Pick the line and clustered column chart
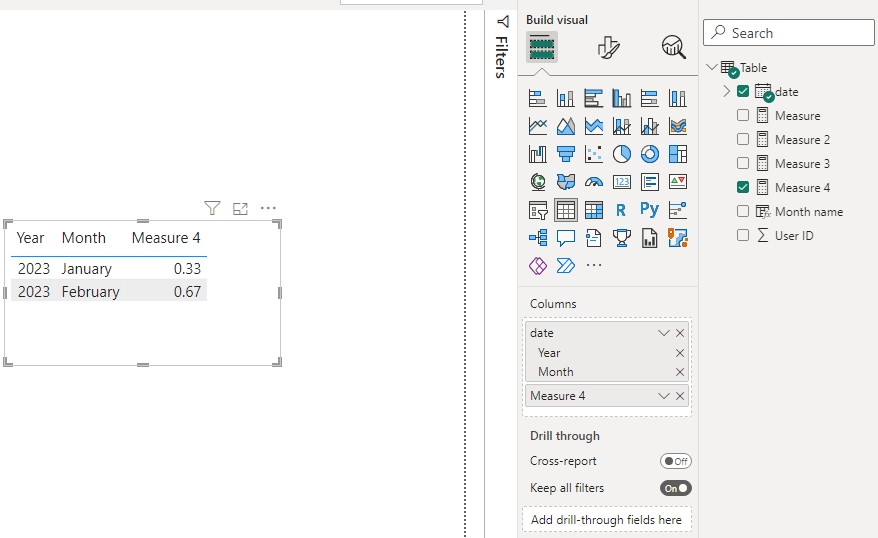878x538 pixels. pos(650,126)
